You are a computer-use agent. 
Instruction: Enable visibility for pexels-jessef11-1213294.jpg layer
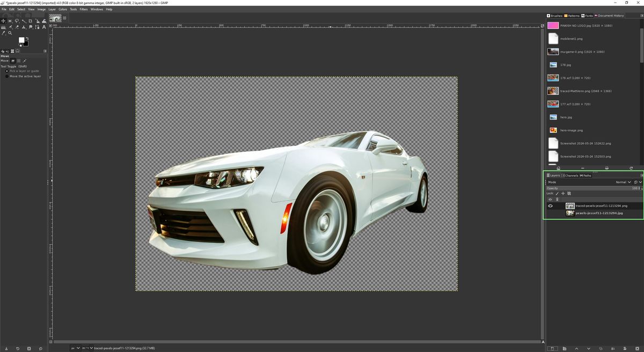coord(550,213)
